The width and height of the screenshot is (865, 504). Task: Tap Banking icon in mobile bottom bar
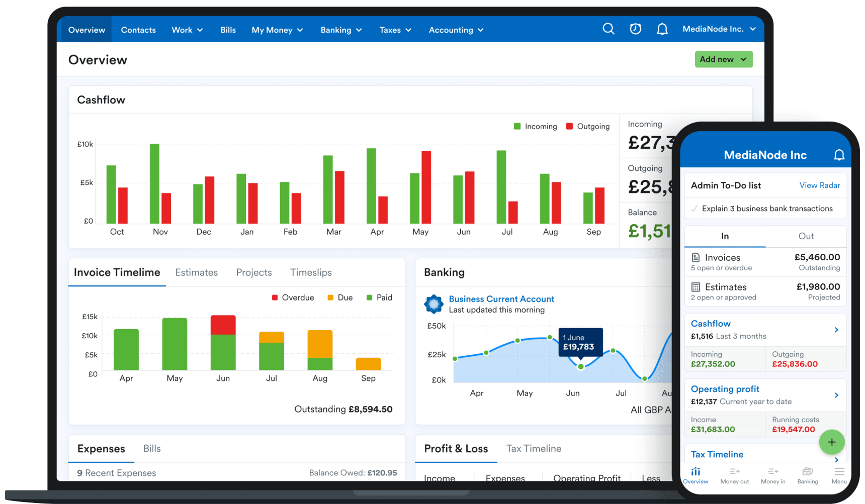pyautogui.click(x=808, y=471)
